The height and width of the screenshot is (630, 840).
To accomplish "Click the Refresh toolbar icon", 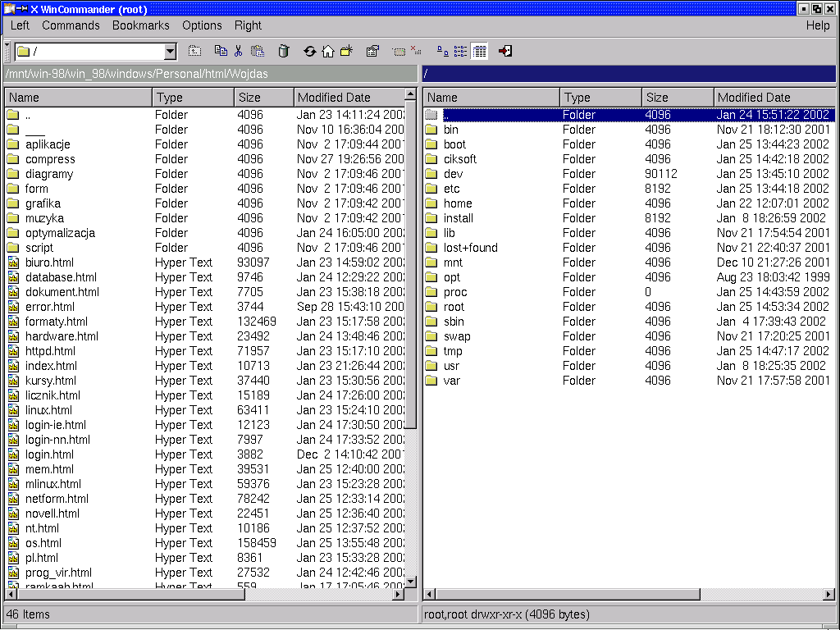I will point(309,51).
